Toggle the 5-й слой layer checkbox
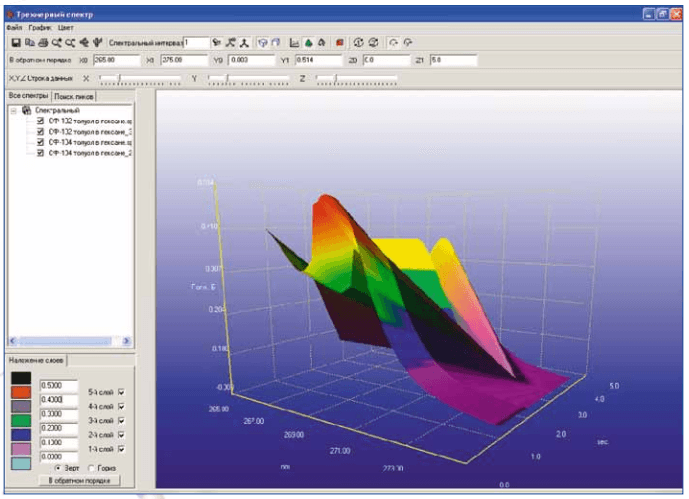The width and height of the screenshot is (689, 499). click(121, 392)
